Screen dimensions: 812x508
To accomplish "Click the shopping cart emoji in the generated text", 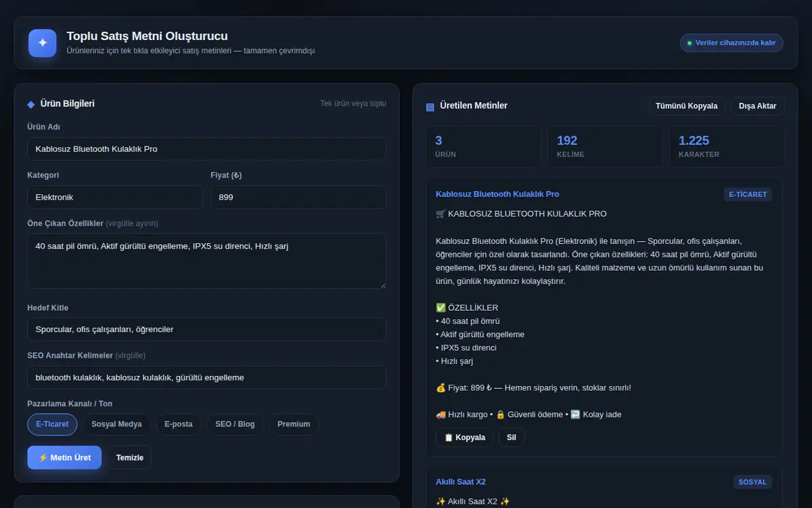I will 441,214.
